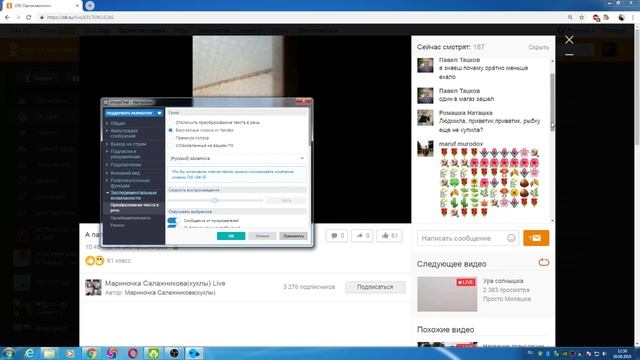Click the 'Отмена' cancel button
The width and height of the screenshot is (640, 360).
coord(262,236)
